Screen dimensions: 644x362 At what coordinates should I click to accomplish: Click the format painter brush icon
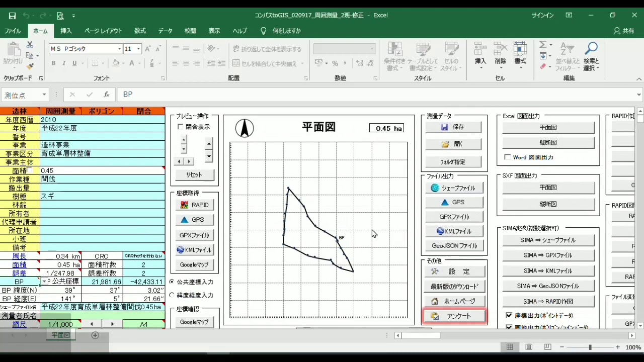click(30, 66)
